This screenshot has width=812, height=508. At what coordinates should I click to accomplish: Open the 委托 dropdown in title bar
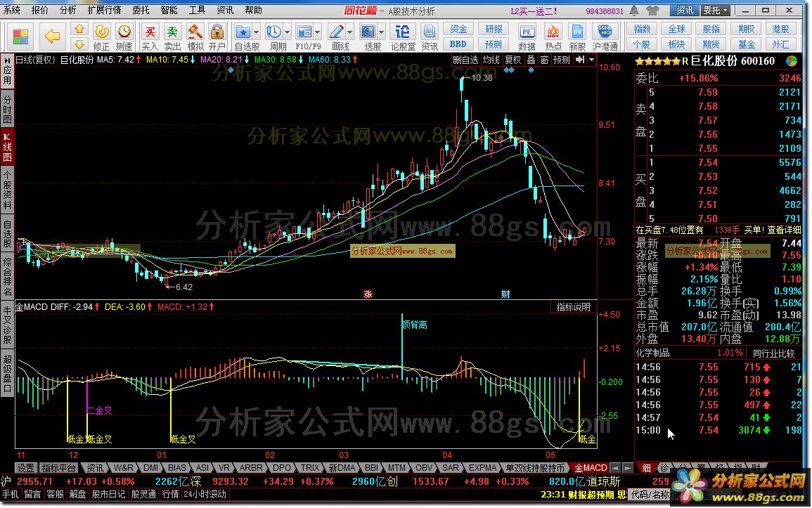[x=716, y=10]
